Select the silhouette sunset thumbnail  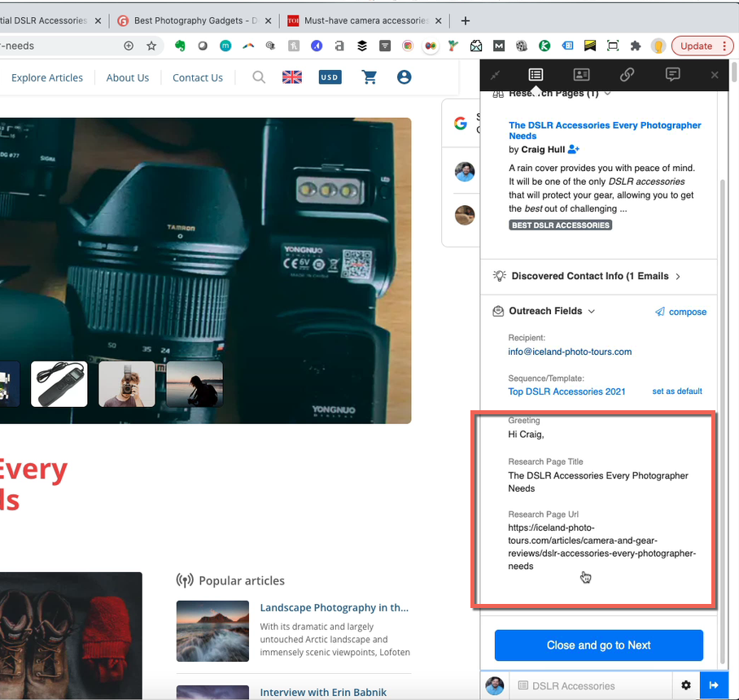(x=195, y=384)
